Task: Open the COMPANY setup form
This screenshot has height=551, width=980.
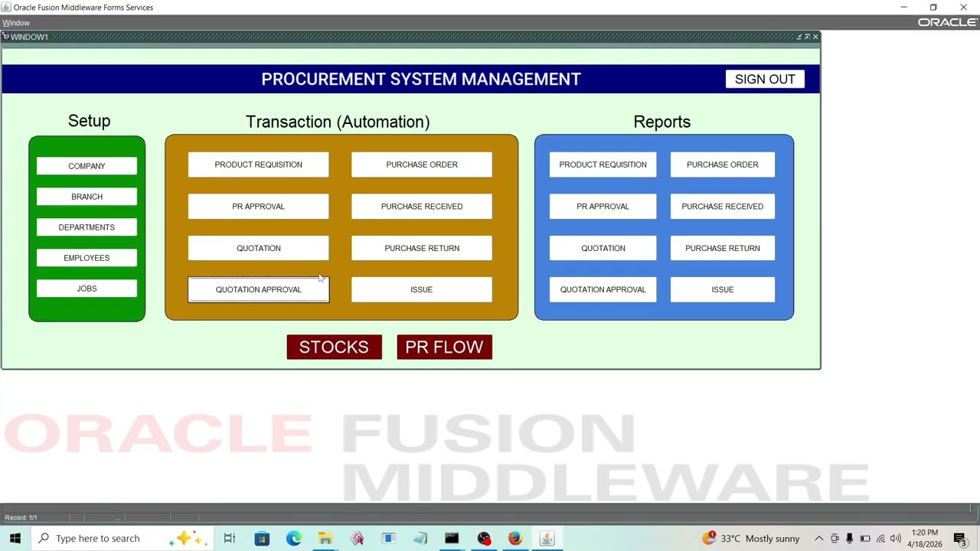Action: (87, 166)
